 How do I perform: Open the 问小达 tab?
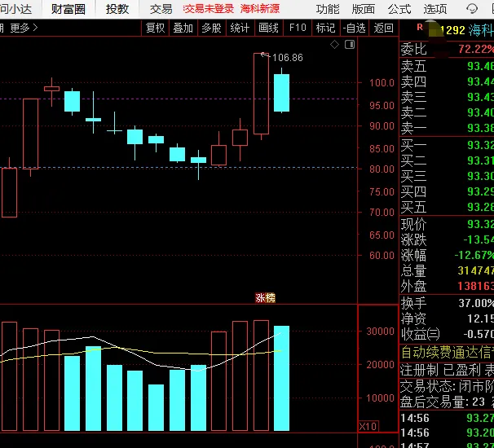click(15, 9)
